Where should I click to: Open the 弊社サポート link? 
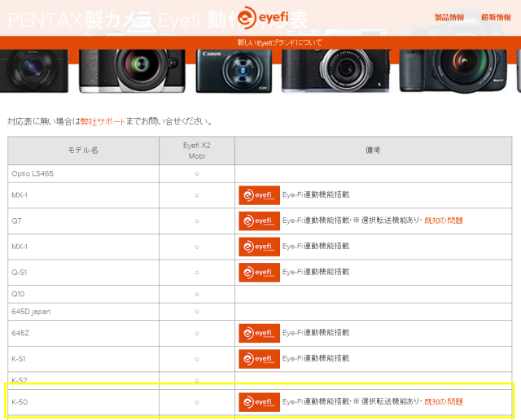[103, 121]
